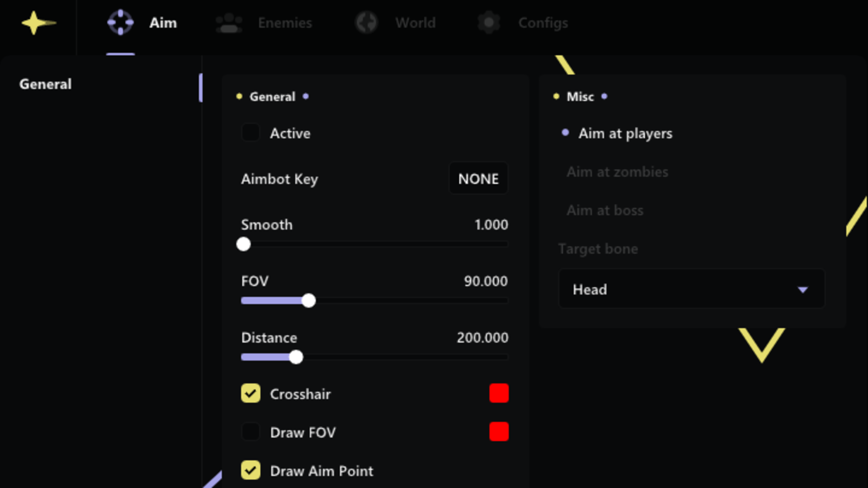This screenshot has height=488, width=868.
Task: Click the Configs gear icon
Action: (x=489, y=23)
